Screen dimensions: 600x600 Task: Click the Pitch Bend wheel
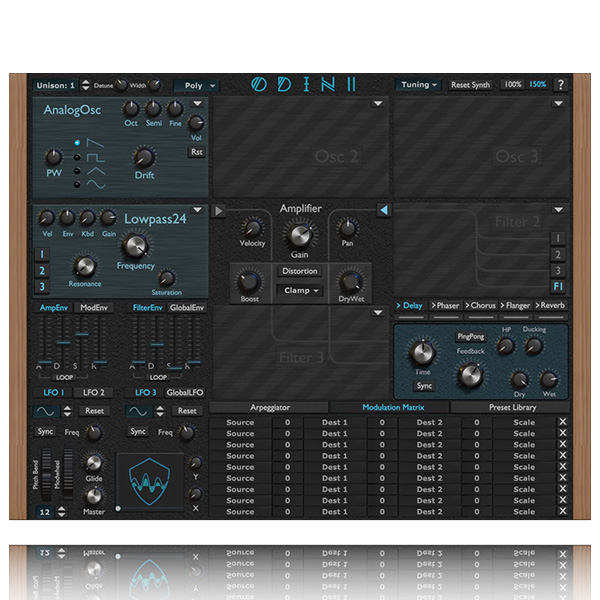pos(46,475)
